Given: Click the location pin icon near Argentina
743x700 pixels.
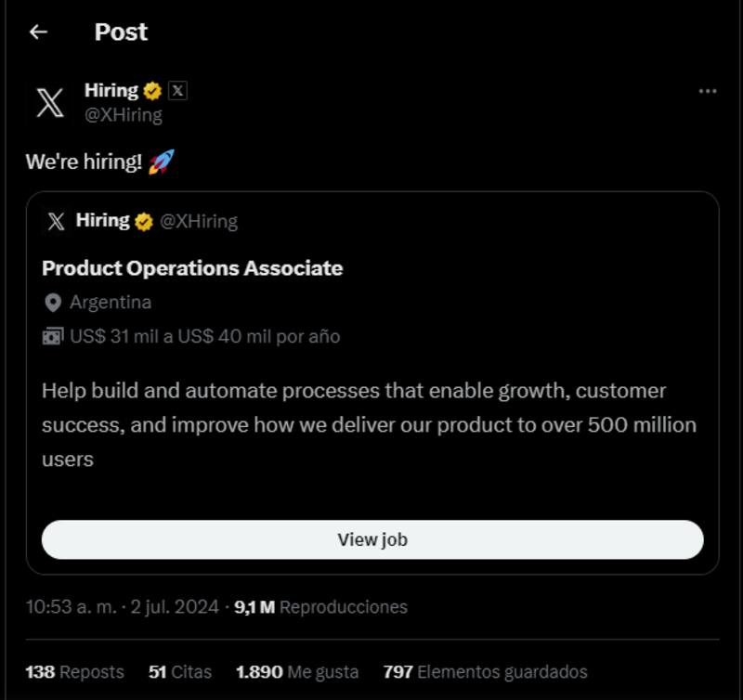Looking at the screenshot, I should [53, 303].
